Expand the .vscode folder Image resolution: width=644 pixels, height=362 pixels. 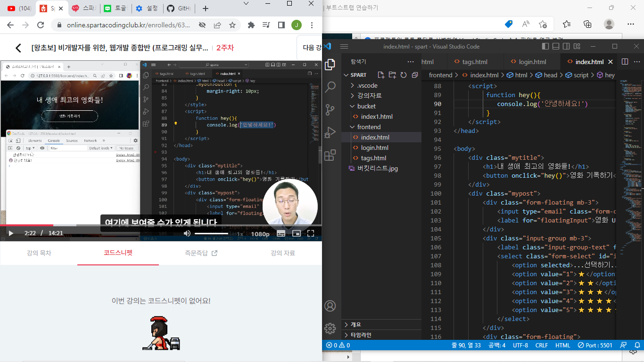[368, 85]
